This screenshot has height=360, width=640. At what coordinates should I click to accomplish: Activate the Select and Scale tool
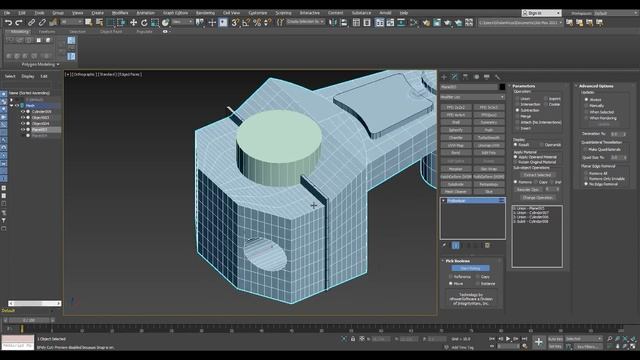[155, 23]
